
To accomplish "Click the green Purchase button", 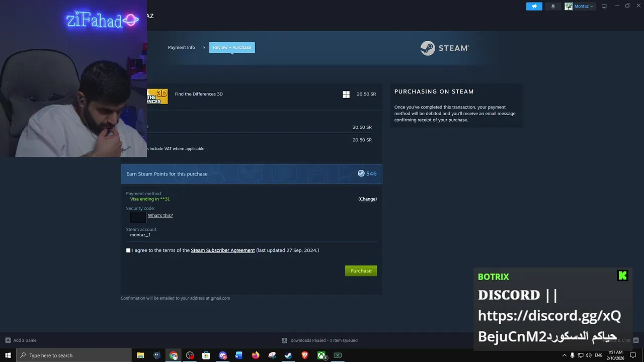I will tap(361, 271).
